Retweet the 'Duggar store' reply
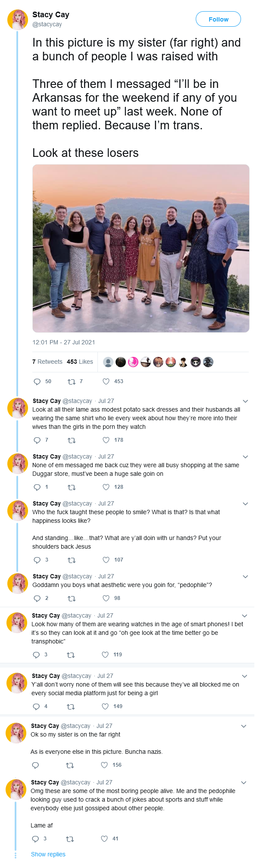This screenshot has width=266, height=868. coord(72,487)
